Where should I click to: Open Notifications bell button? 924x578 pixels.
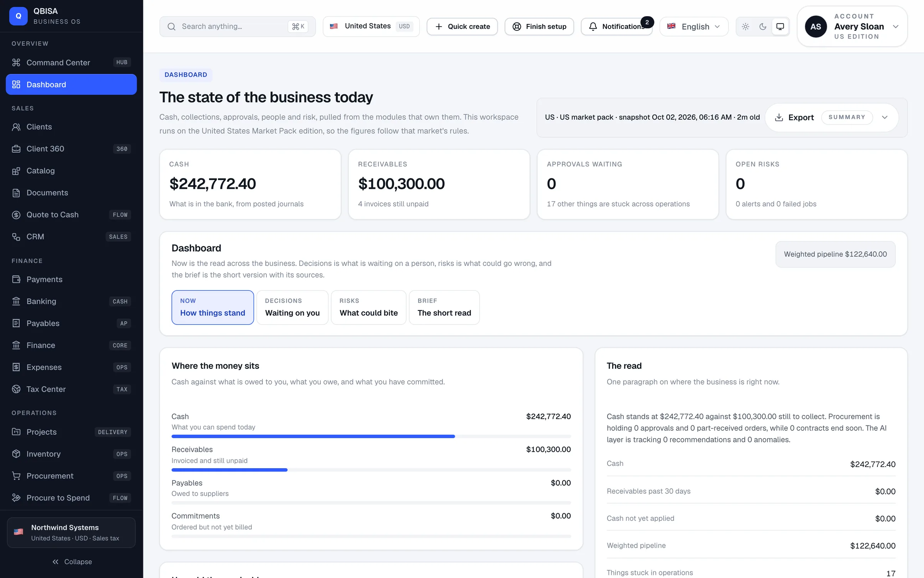pyautogui.click(x=616, y=27)
